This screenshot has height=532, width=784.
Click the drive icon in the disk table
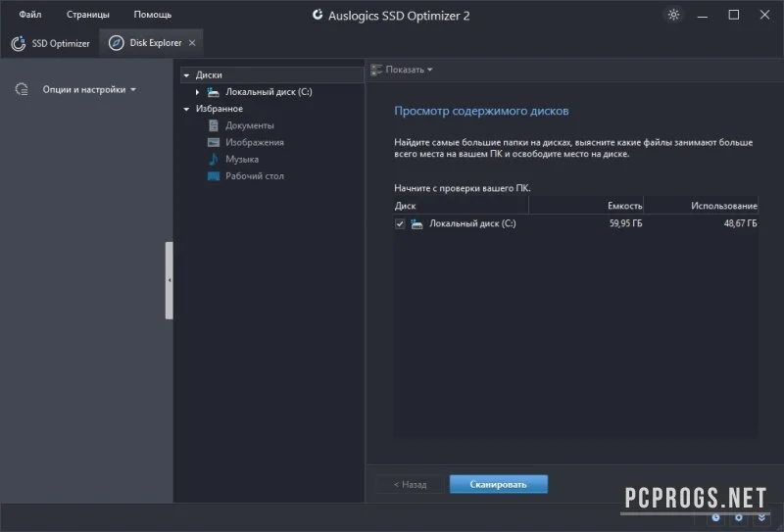[416, 224]
